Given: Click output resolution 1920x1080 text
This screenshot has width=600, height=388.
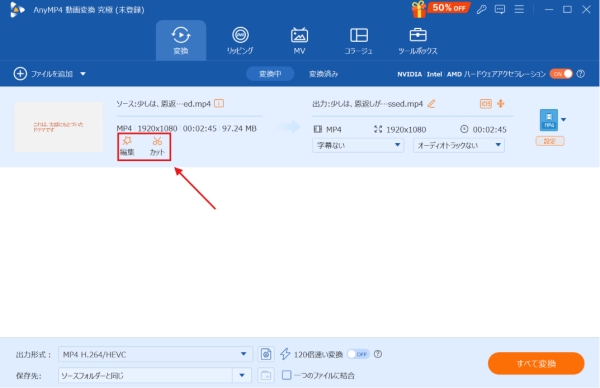Looking at the screenshot, I should pyautogui.click(x=406, y=130).
